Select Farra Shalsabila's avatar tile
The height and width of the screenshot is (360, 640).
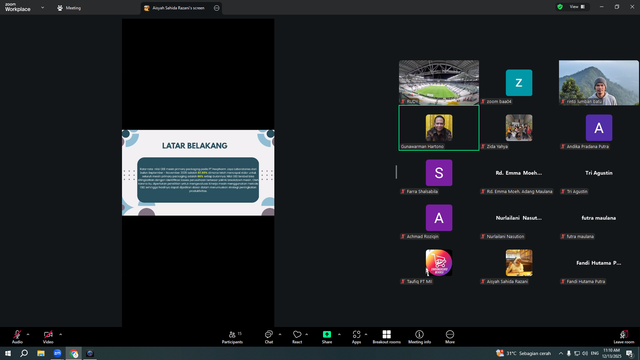(439, 173)
